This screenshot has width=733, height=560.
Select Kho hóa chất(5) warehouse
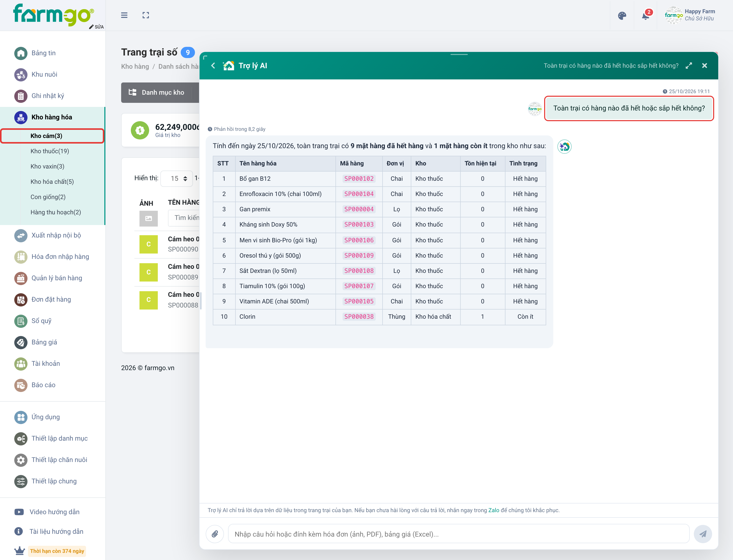pos(52,182)
